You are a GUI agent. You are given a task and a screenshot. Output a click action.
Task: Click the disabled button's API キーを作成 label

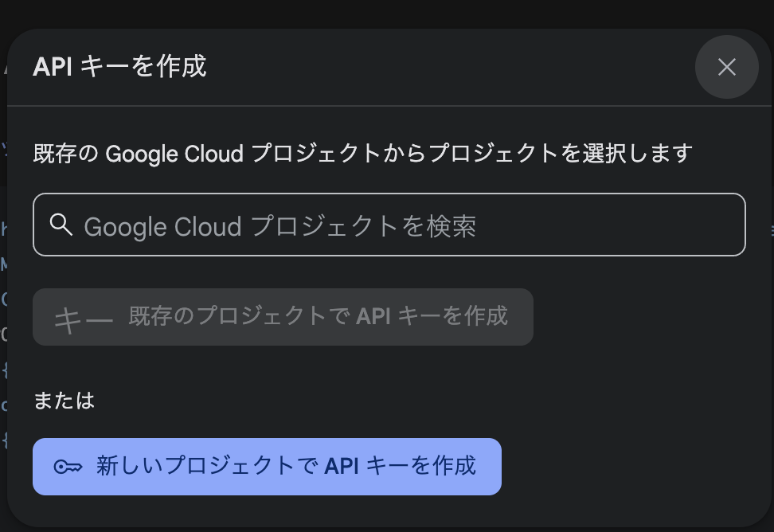[x=432, y=316]
